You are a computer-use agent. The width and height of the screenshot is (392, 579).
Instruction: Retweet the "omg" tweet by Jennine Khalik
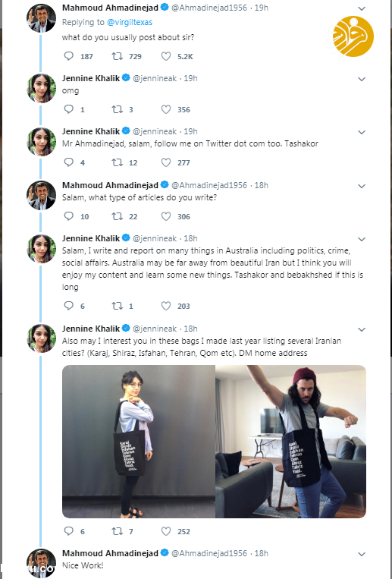pyautogui.click(x=118, y=109)
